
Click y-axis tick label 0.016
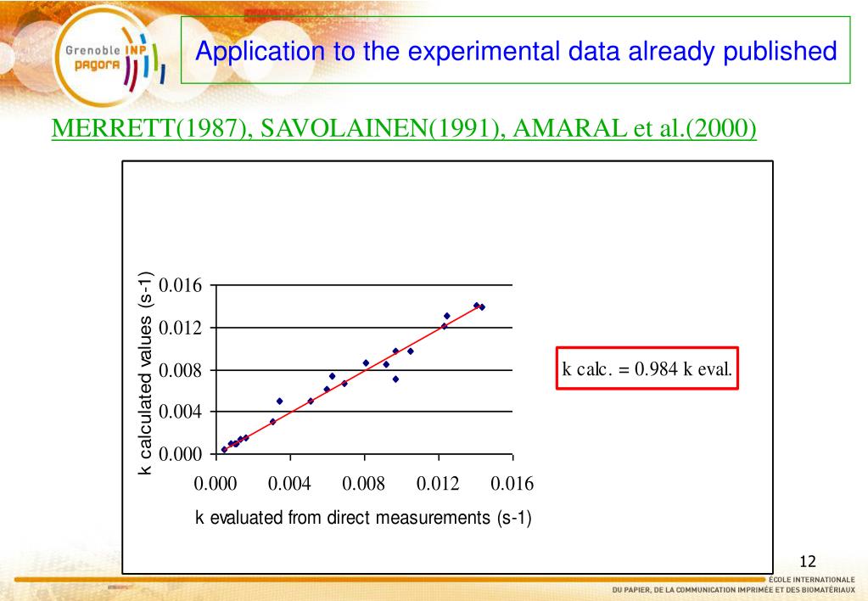coord(181,286)
